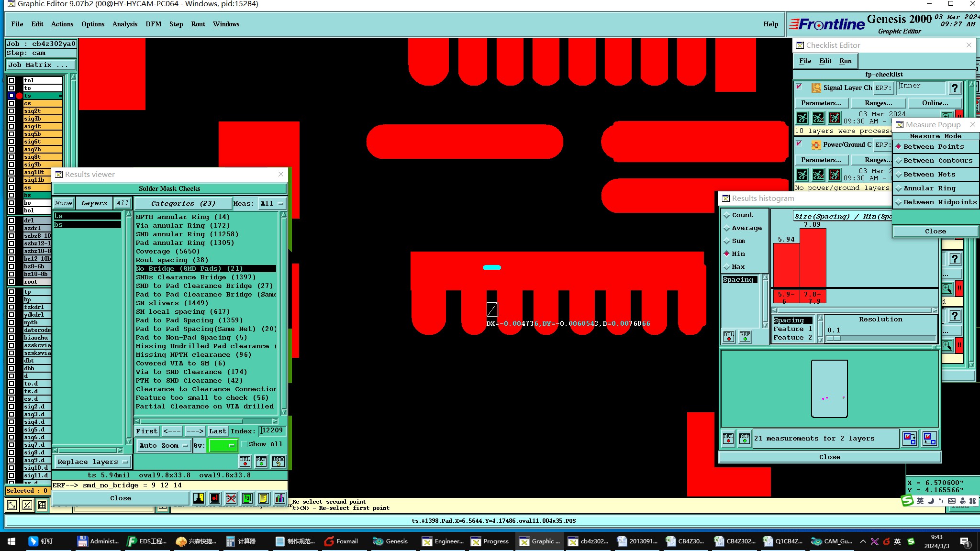Click the Job Matrix button
980x551 pixels.
pos(41,65)
